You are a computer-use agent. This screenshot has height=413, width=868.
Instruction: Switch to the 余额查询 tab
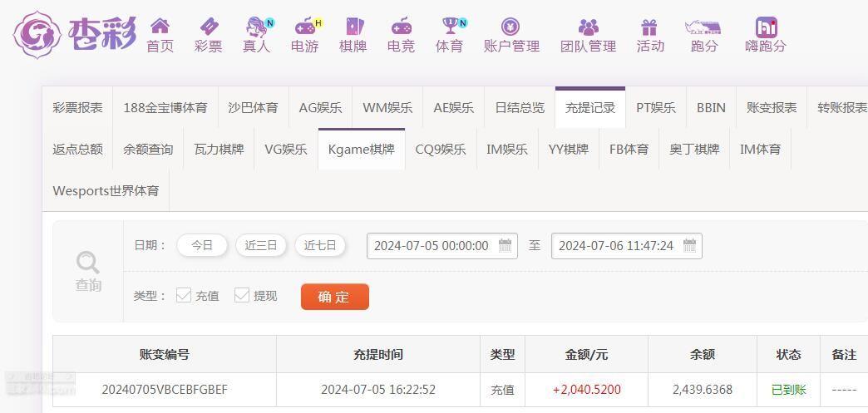point(148,149)
